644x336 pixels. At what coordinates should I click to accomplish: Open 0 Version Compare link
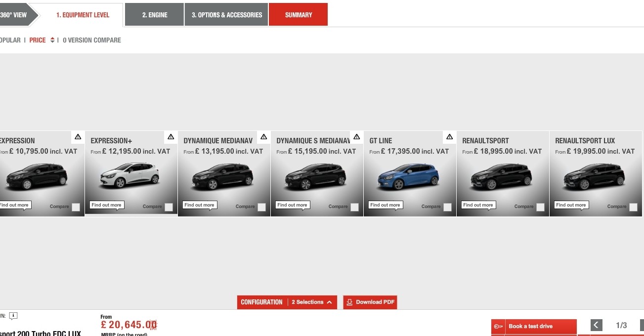[92, 40]
